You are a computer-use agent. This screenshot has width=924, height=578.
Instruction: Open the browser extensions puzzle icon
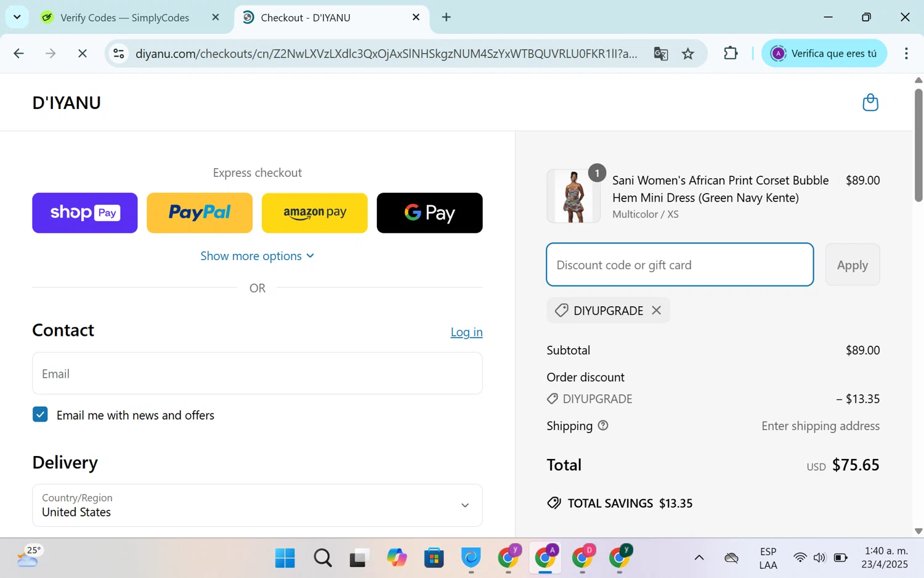731,54
